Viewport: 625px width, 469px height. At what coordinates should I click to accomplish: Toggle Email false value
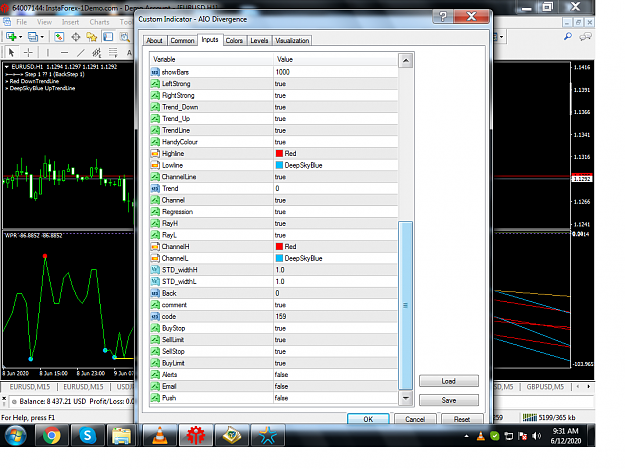(336, 386)
